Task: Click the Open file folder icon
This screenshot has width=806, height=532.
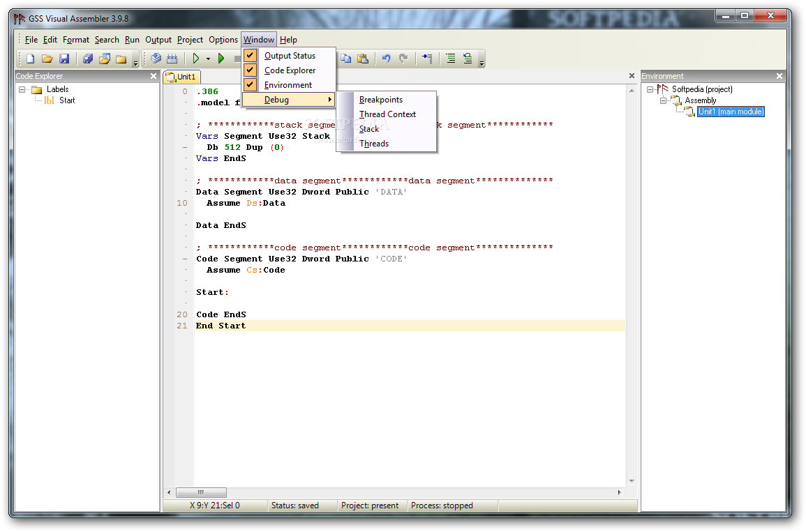Action: click(47, 59)
